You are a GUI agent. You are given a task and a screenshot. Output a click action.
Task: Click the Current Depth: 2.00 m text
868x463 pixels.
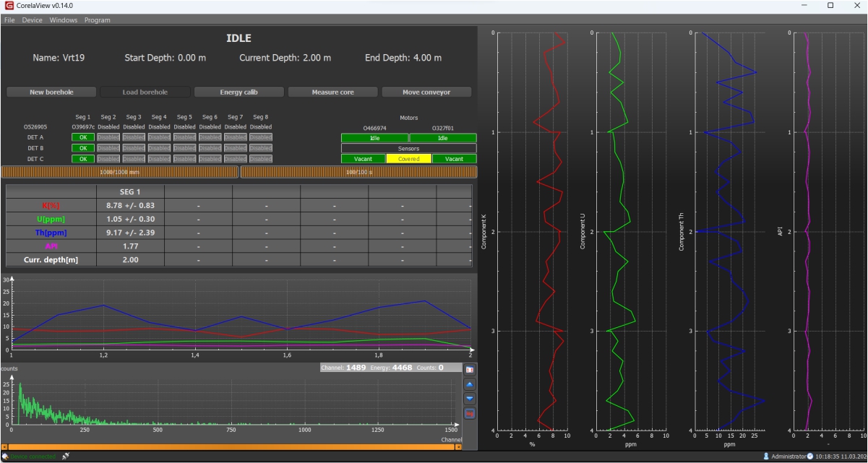click(x=285, y=58)
